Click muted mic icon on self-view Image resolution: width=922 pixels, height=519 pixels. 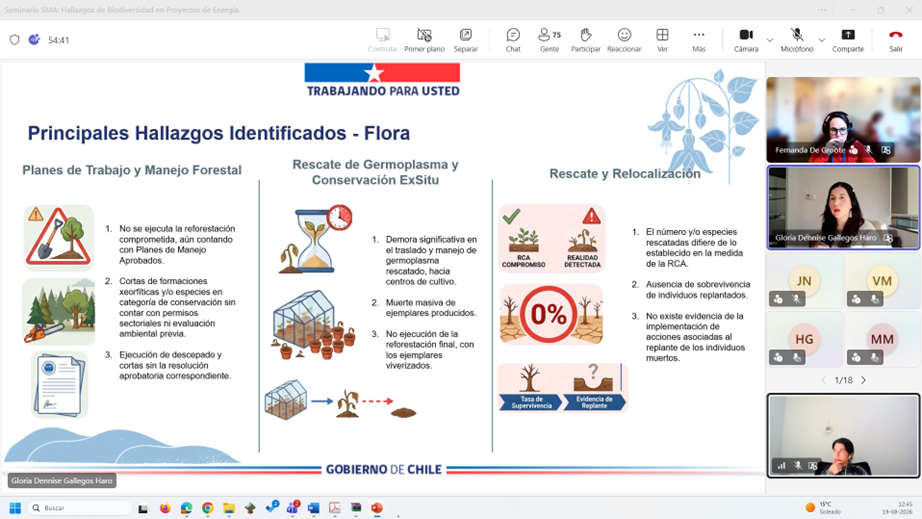(797, 466)
